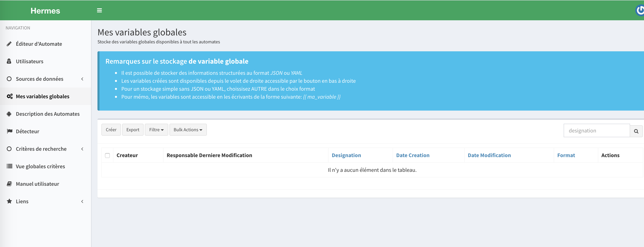Click the pencil icon for Éditeur d'Automate
This screenshot has height=247, width=644.
pyautogui.click(x=9, y=44)
